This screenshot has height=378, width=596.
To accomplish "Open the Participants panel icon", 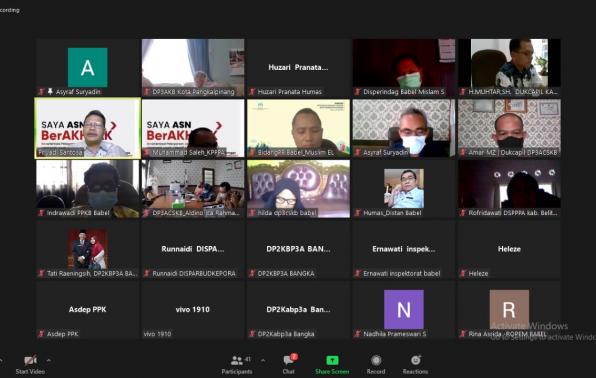I will coord(236,360).
